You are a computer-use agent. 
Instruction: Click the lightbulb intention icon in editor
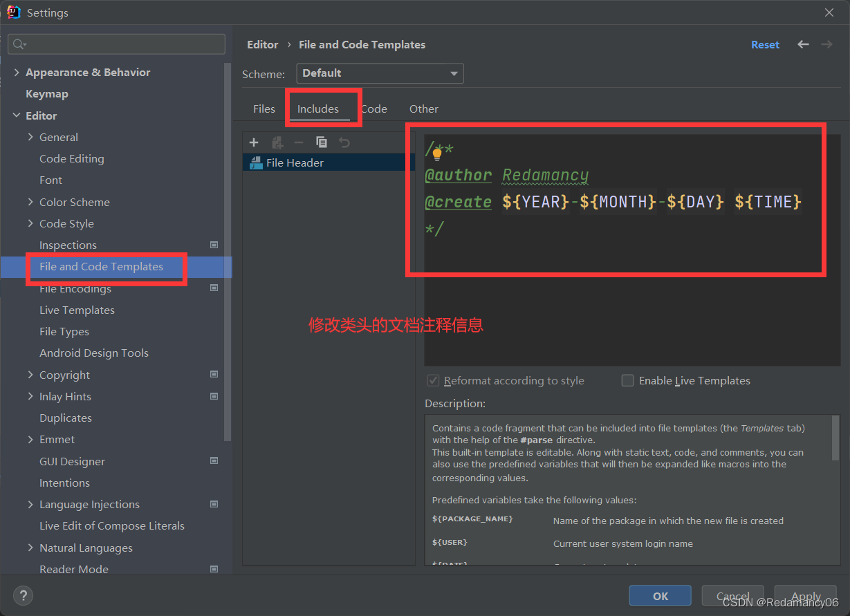(437, 153)
